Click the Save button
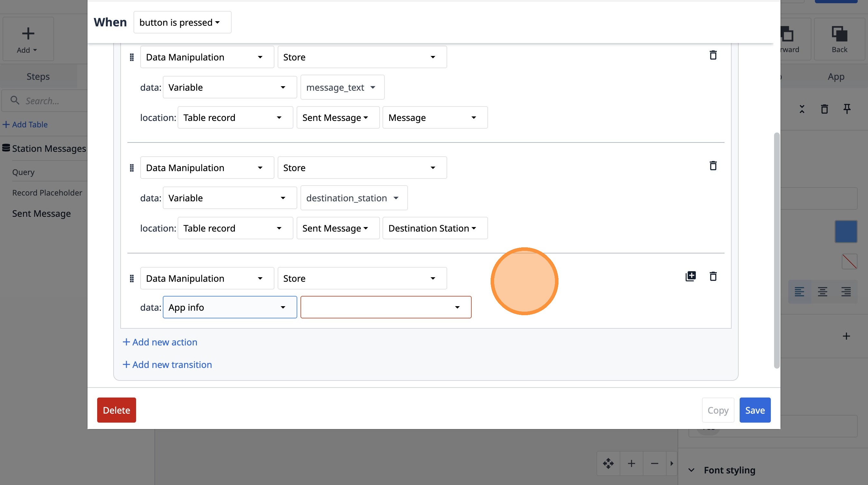868x485 pixels. pos(755,410)
